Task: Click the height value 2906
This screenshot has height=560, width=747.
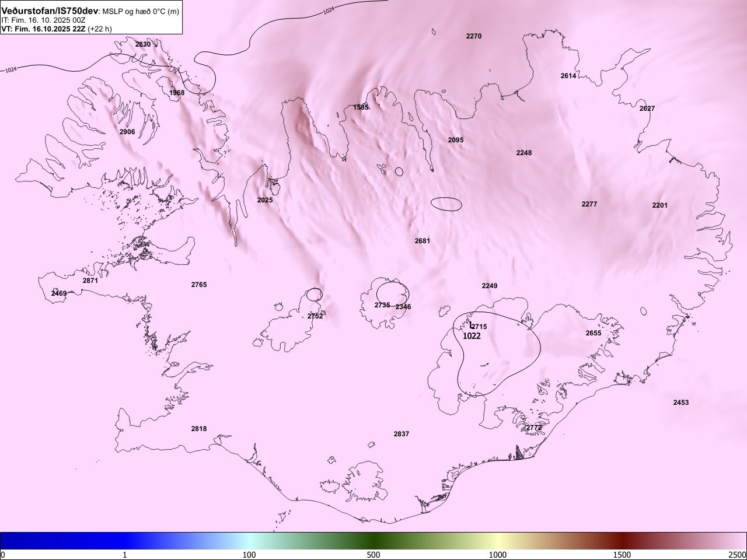Action: tap(127, 132)
